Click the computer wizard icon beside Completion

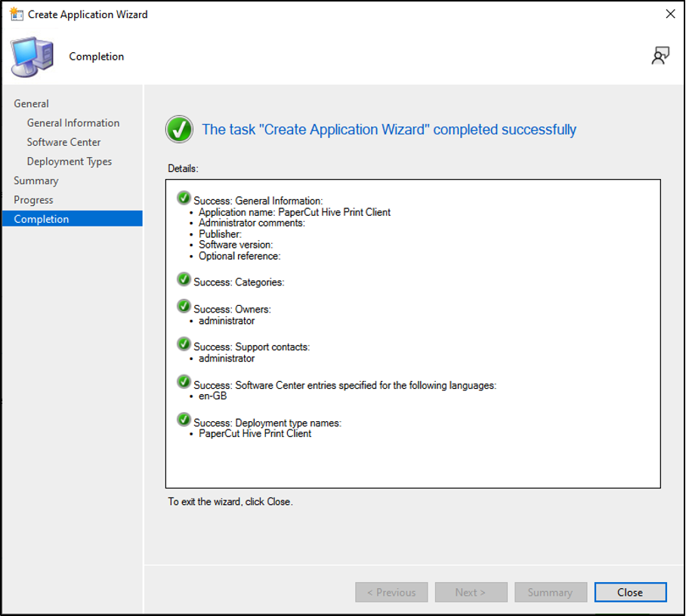[32, 57]
